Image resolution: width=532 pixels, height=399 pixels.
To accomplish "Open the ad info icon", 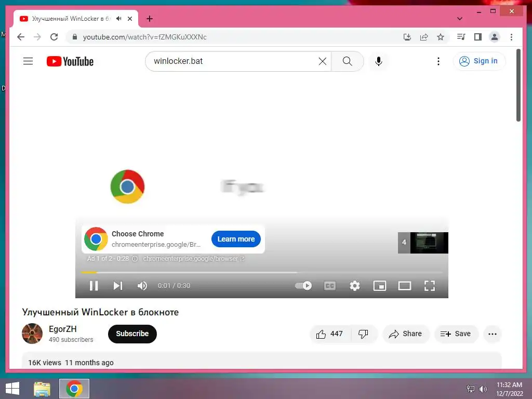I will [135, 259].
